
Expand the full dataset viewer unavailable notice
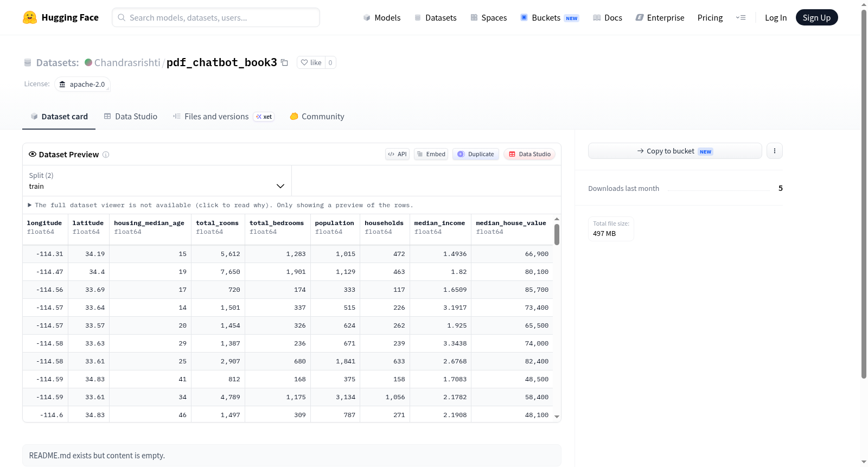[x=221, y=205]
